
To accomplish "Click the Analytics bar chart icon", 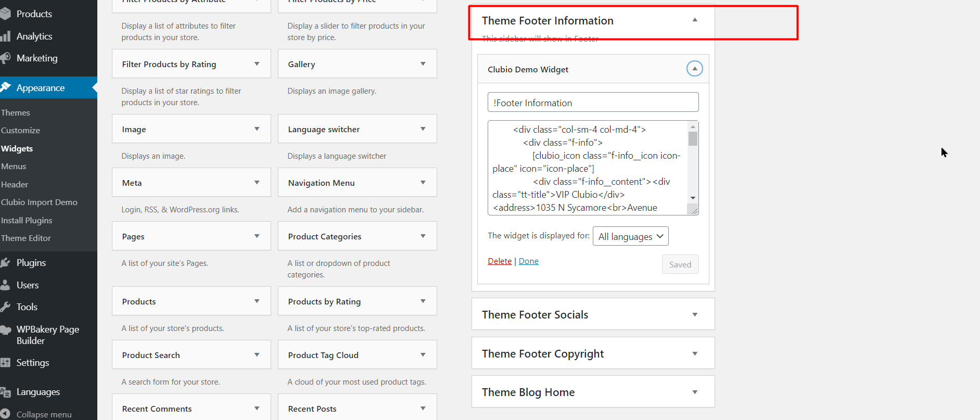I will [x=6, y=36].
